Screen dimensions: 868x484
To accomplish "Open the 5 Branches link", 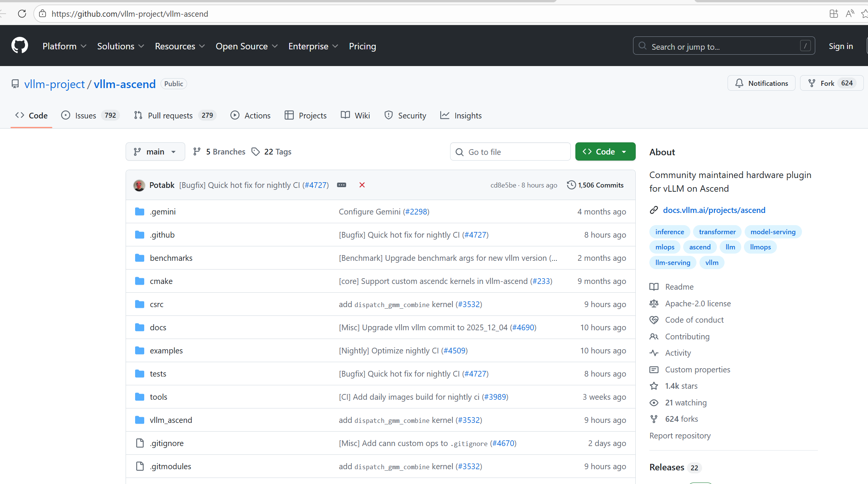I will pos(219,152).
